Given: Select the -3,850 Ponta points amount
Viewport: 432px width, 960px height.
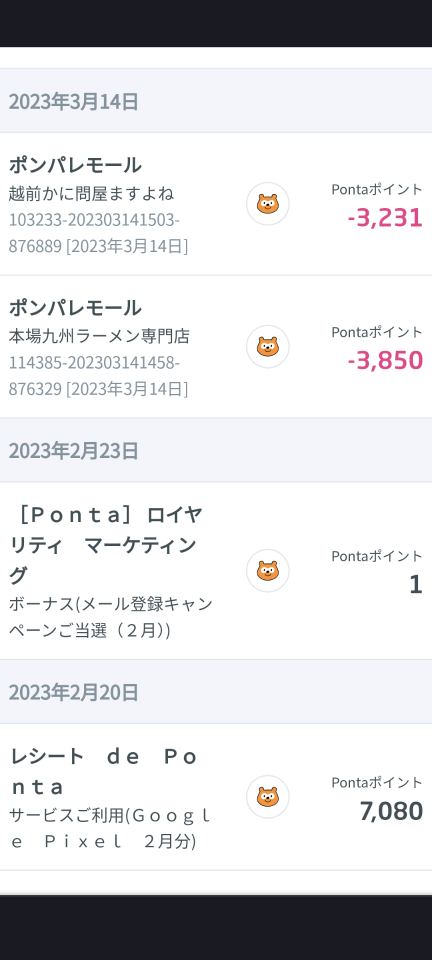Looking at the screenshot, I should (385, 360).
